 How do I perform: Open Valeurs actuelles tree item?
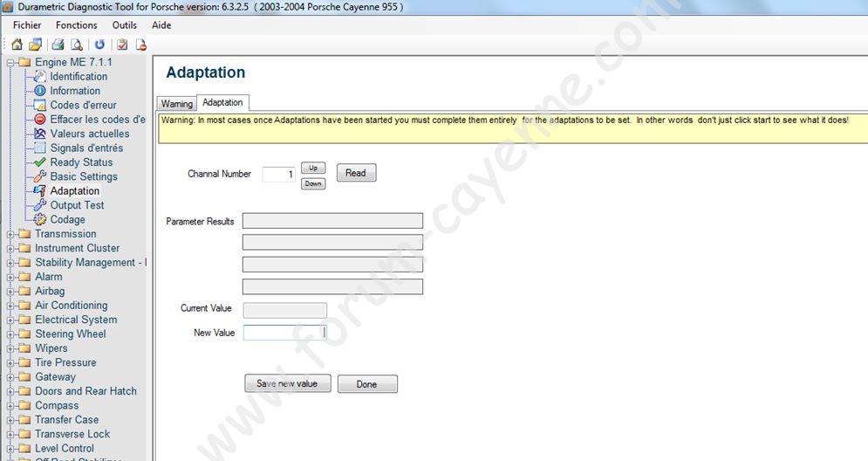tap(90, 134)
